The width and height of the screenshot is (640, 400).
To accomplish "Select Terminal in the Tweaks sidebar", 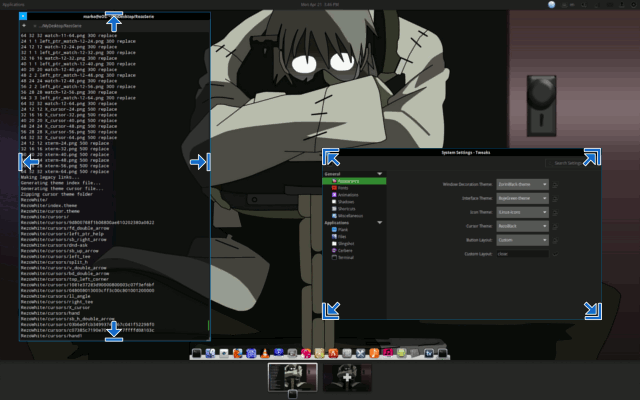I will click(x=354, y=258).
